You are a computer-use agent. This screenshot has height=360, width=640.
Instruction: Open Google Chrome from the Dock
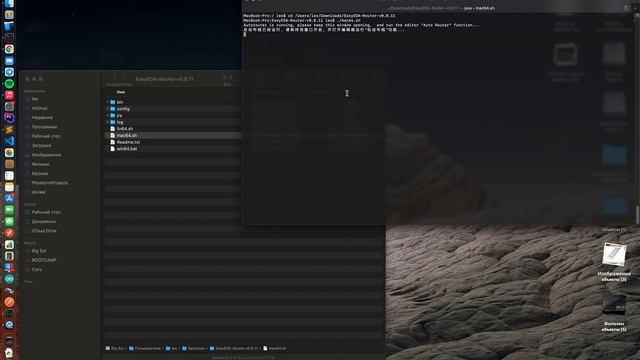tap(9, 49)
